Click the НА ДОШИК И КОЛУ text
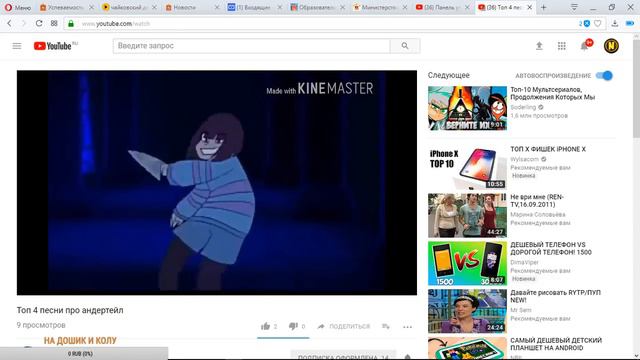Screen dimensions: 640x360 [80, 340]
